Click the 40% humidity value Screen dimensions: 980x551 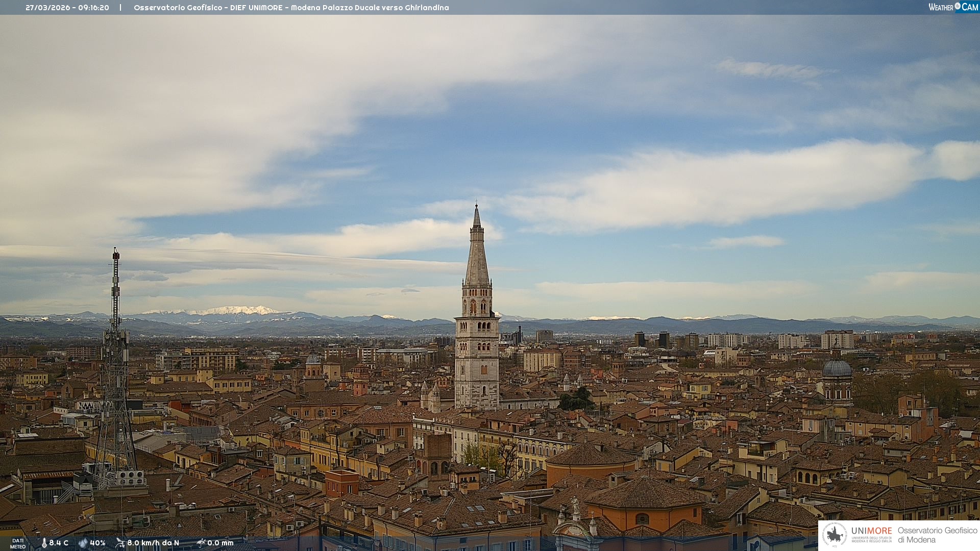(x=97, y=543)
